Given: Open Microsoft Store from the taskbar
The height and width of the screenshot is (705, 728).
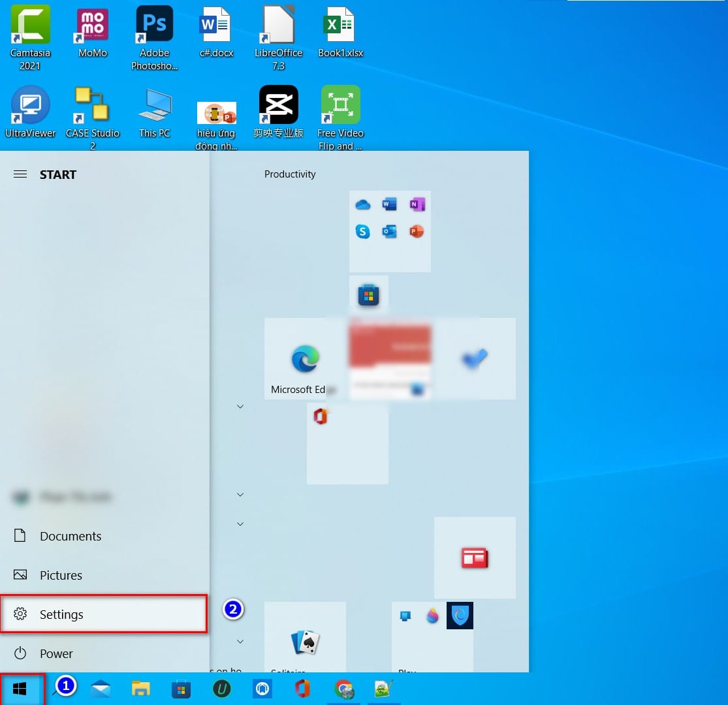Looking at the screenshot, I should (181, 689).
